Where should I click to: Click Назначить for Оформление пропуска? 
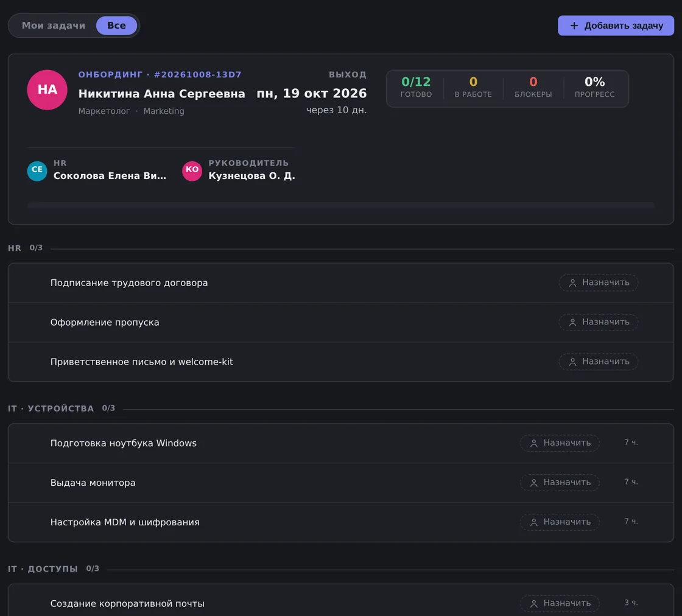click(599, 322)
